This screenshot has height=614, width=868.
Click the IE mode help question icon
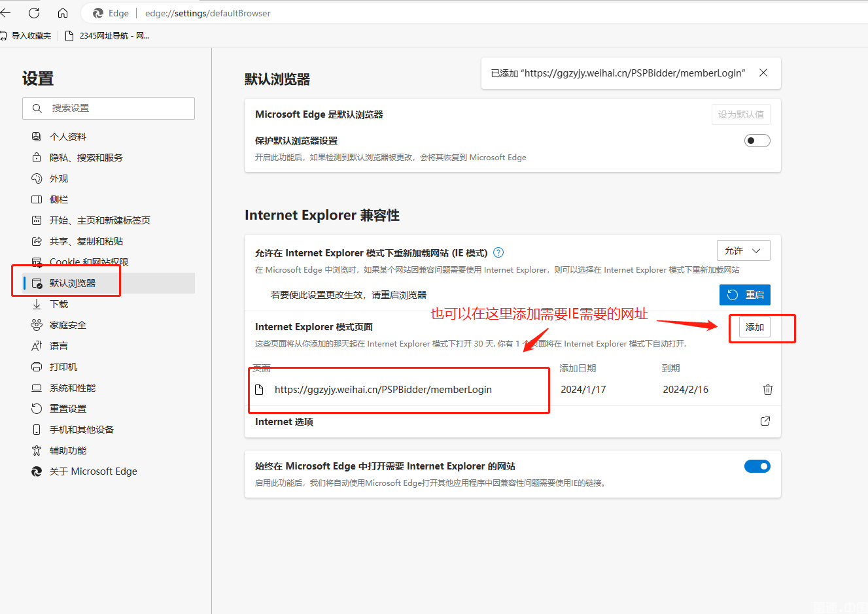tap(498, 252)
